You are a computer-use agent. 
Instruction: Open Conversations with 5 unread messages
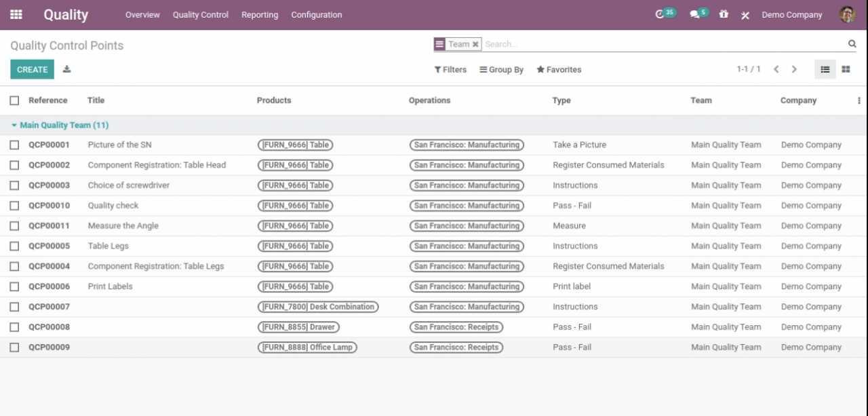[696, 12]
